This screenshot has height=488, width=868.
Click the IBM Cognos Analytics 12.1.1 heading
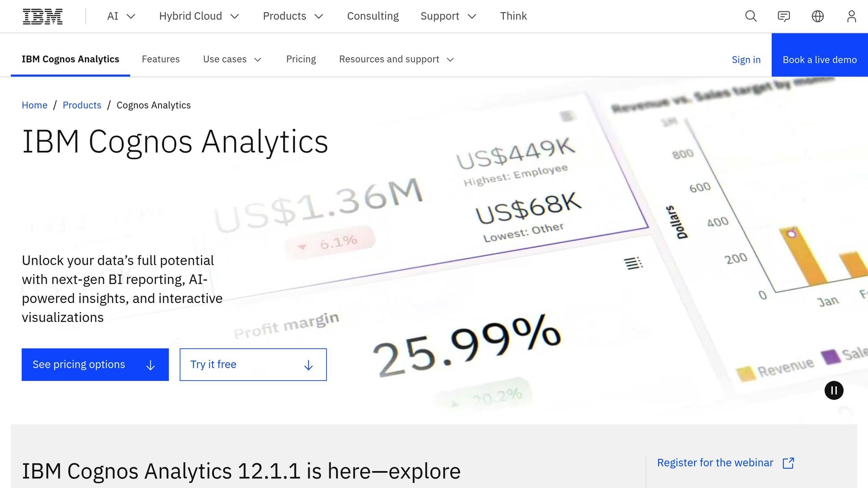point(241,471)
